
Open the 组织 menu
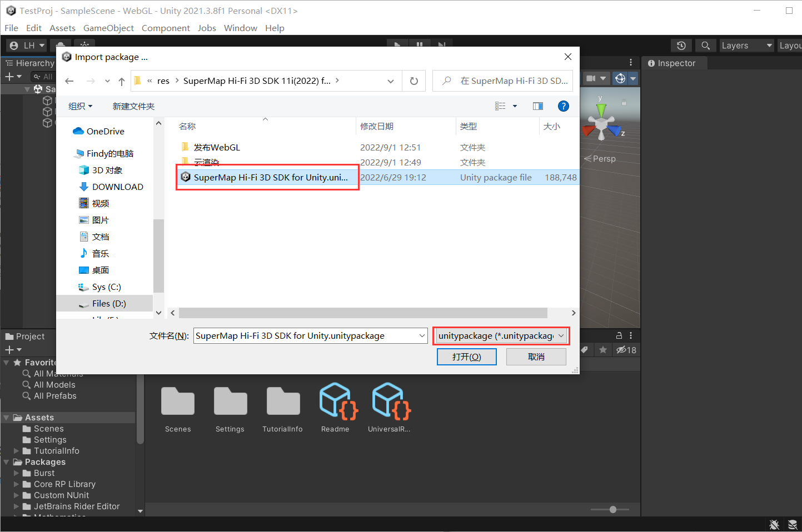click(x=80, y=106)
